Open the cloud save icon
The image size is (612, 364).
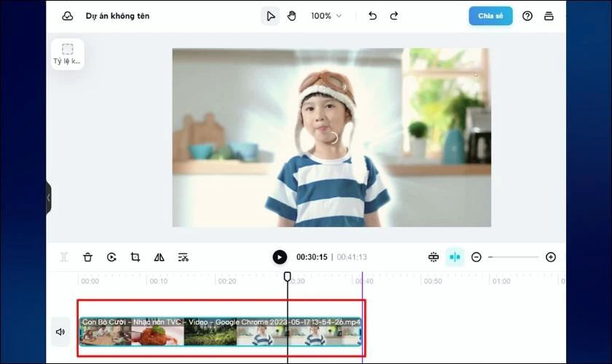pos(68,16)
